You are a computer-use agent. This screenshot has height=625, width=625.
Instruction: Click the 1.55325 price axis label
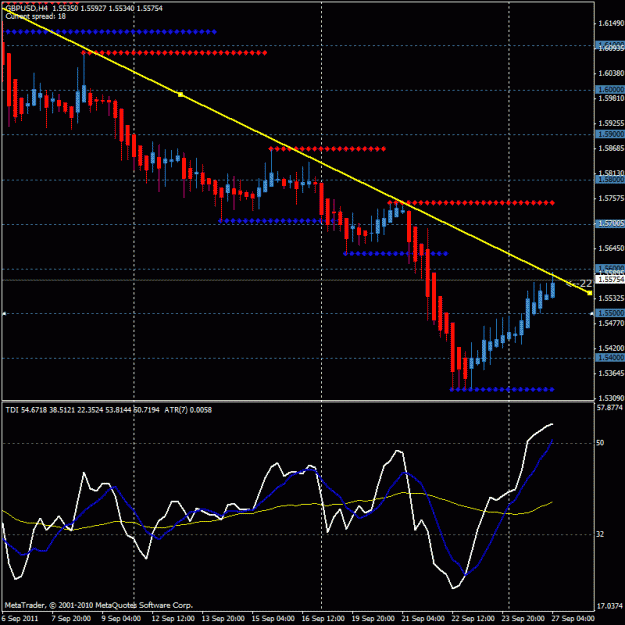click(611, 298)
